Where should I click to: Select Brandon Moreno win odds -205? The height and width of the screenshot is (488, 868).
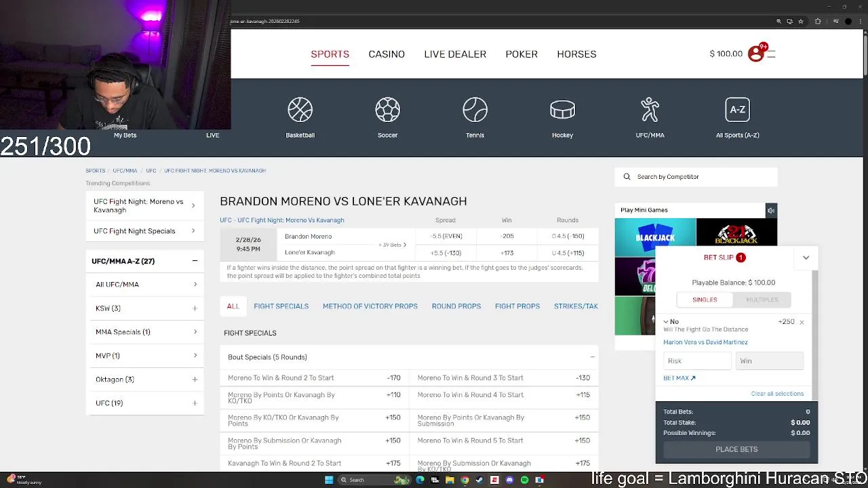pos(507,237)
